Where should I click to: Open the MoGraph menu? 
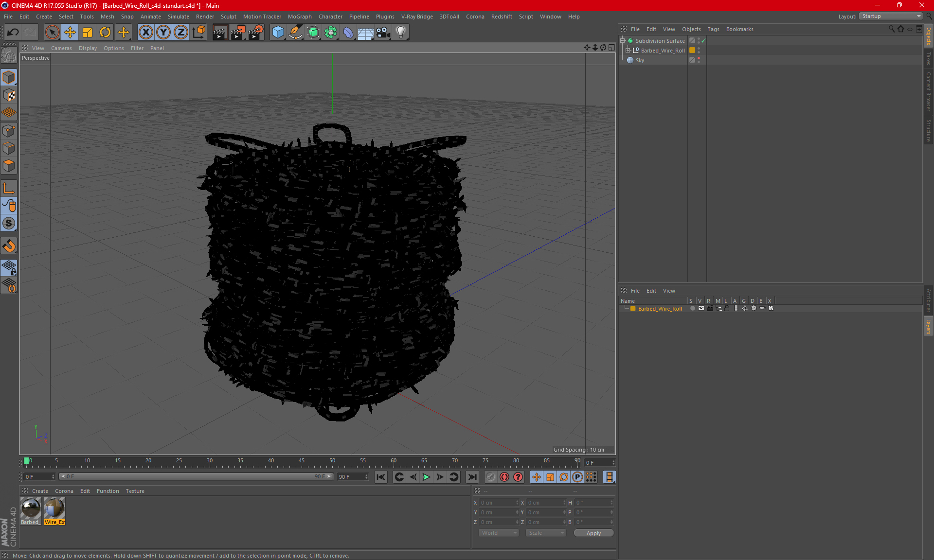click(300, 17)
